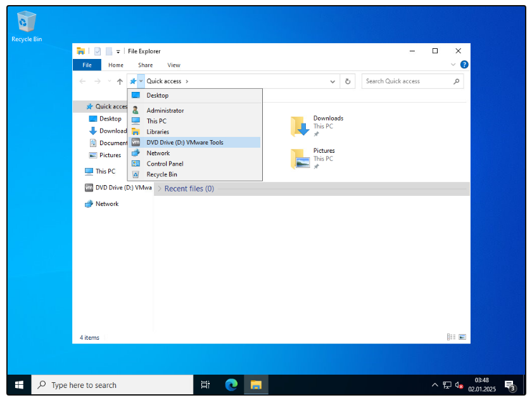Open the address bar history dropdown
The image size is (532, 400).
[x=332, y=82]
